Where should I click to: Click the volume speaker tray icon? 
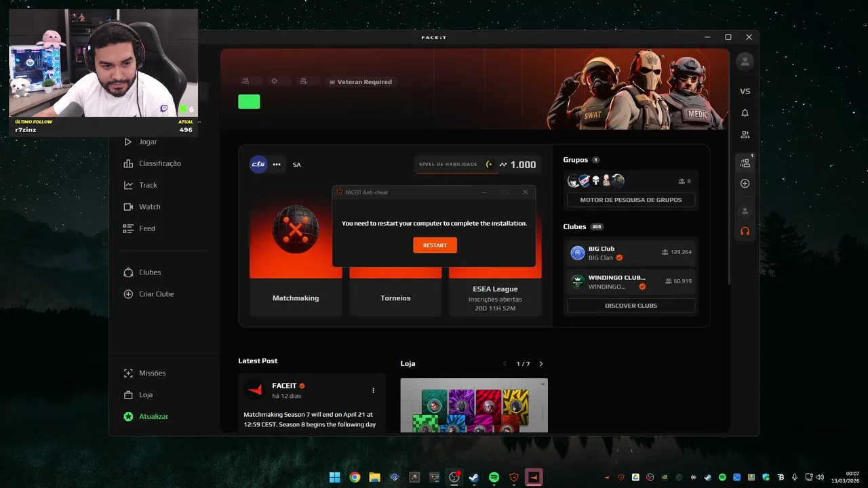(x=820, y=477)
